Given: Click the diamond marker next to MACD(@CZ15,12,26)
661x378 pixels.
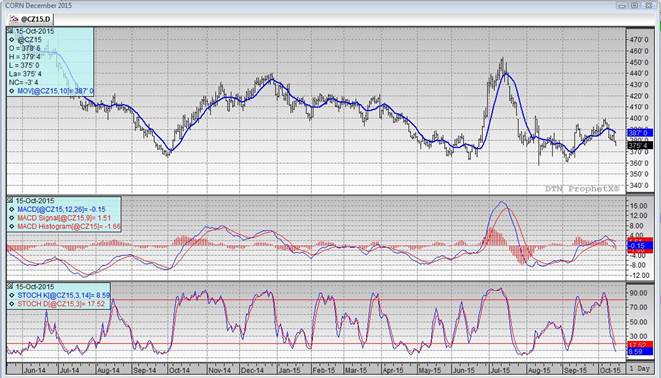Looking at the screenshot, I should point(12,209).
